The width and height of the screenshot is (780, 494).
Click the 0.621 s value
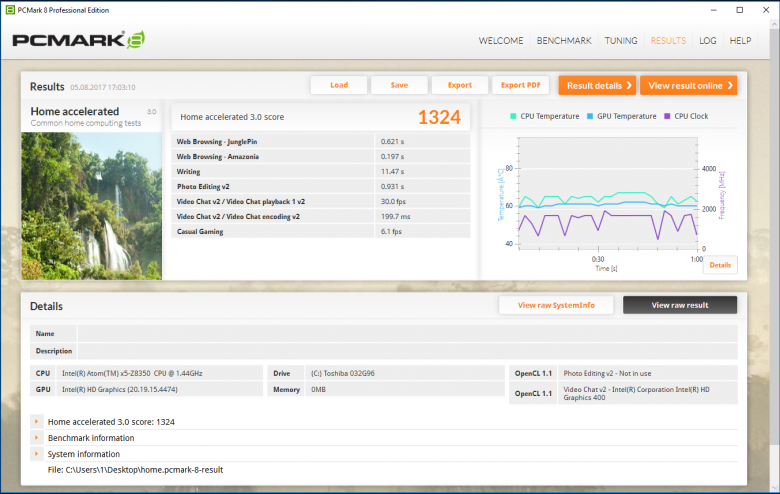pyautogui.click(x=392, y=142)
